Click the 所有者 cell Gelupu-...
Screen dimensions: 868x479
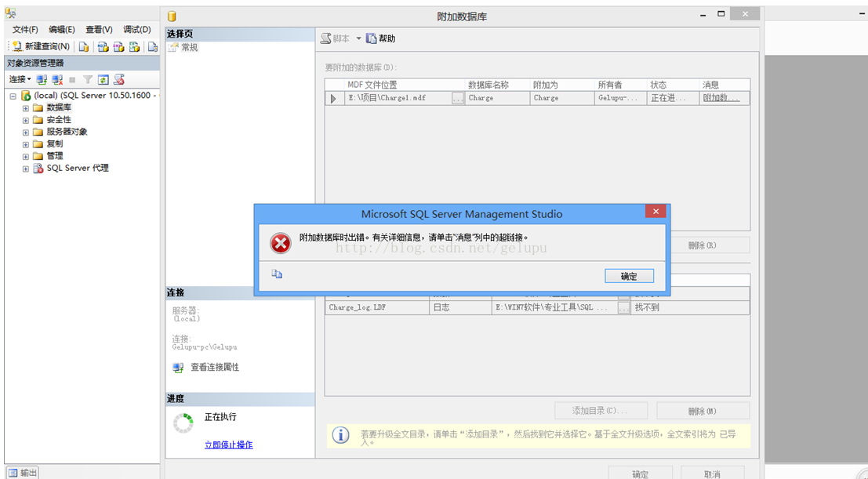click(x=620, y=98)
